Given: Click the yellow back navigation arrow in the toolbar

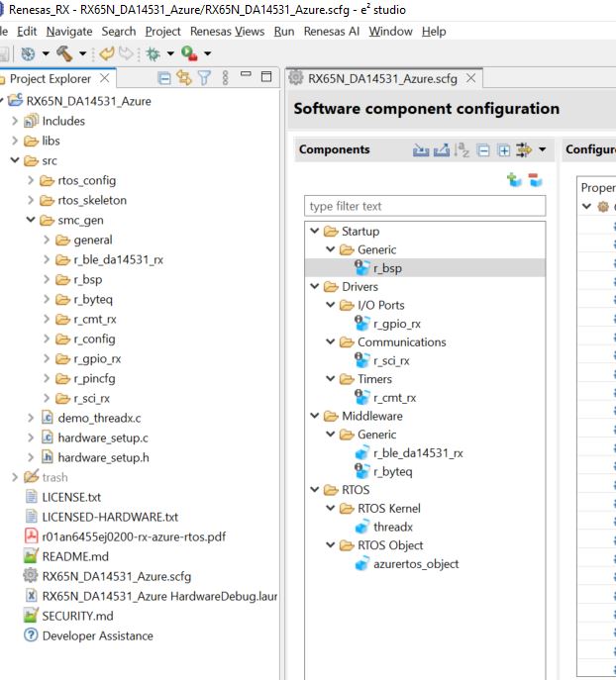Looking at the screenshot, I should [x=107, y=53].
